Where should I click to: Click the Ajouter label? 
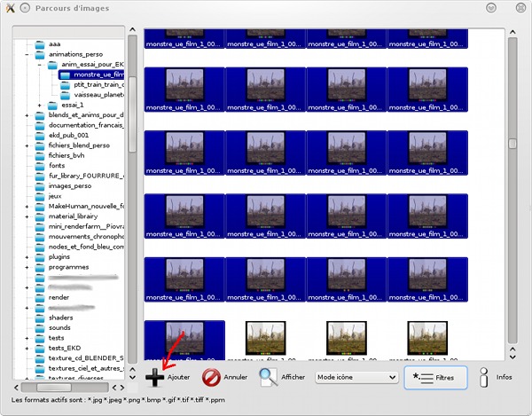tap(178, 377)
